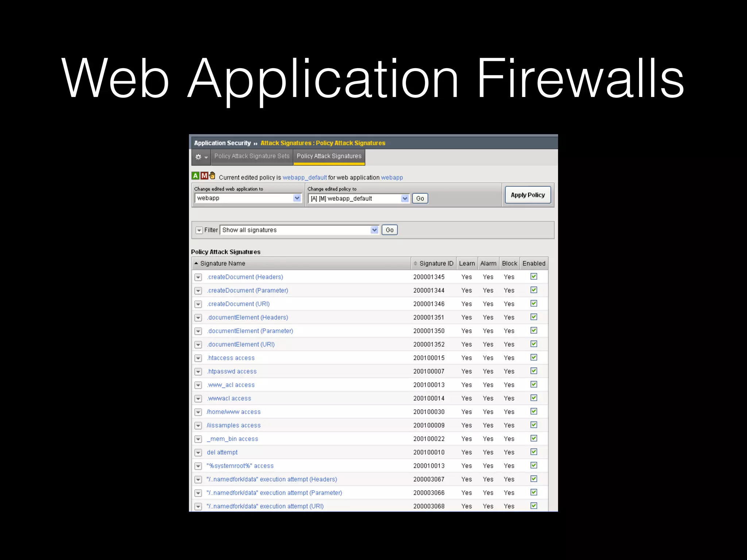Toggle Enabled for .createDocument (Headers)

tap(534, 276)
